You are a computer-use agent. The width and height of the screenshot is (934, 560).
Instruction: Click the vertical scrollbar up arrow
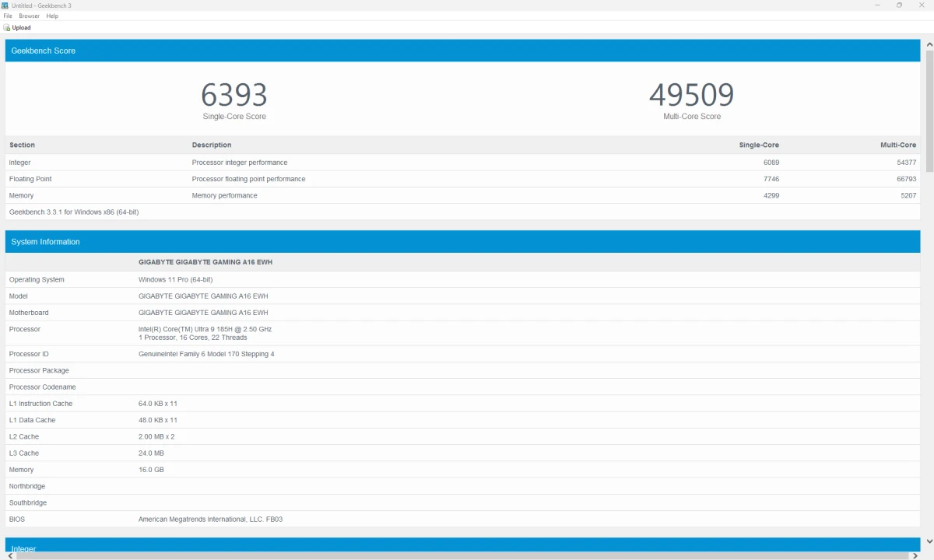coord(929,43)
